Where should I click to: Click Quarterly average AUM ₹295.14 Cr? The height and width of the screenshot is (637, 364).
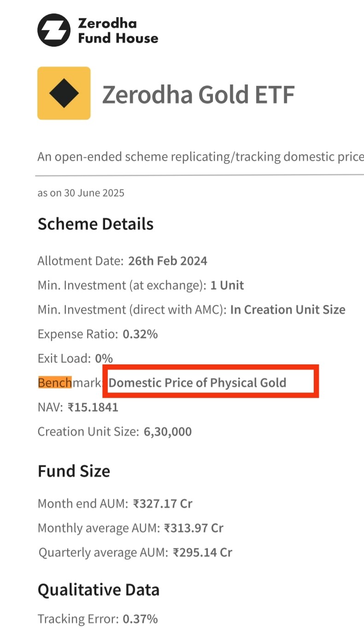pos(202,552)
